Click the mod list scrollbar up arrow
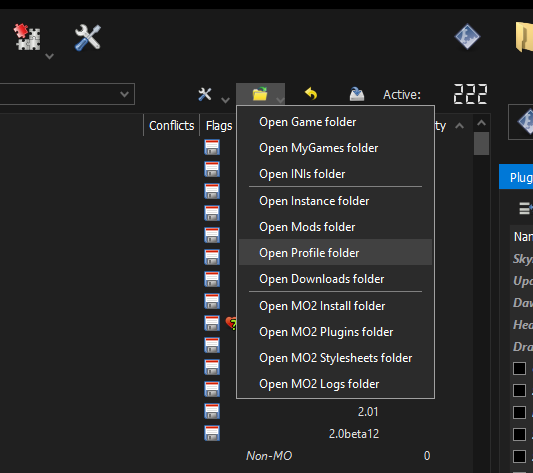The height and width of the screenshot is (473, 533). [x=481, y=123]
